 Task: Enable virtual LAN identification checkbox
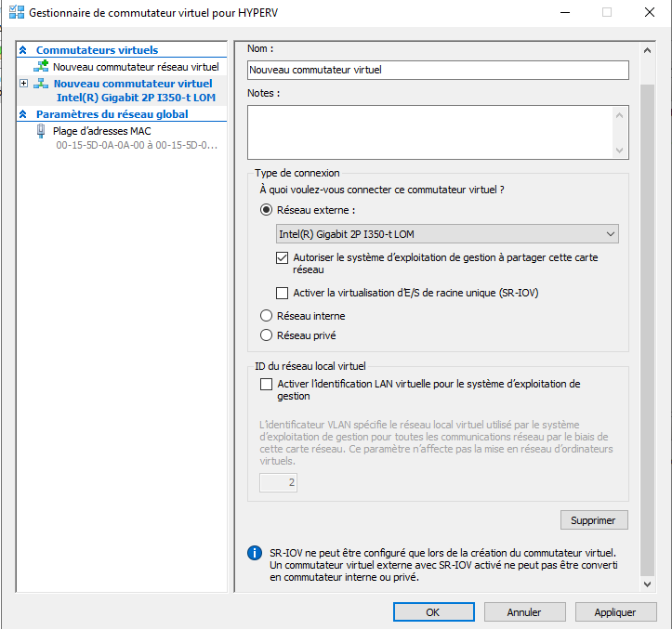tap(267, 384)
